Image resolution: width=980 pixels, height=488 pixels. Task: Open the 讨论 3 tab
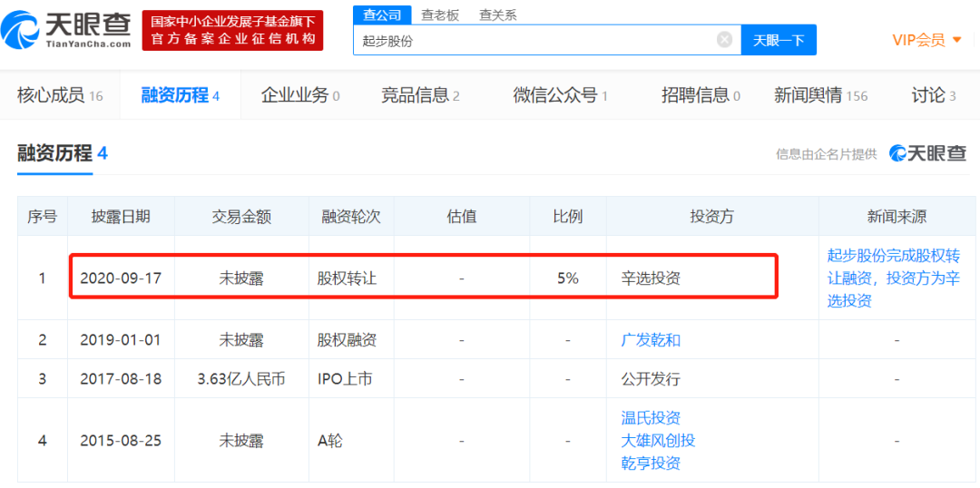934,95
